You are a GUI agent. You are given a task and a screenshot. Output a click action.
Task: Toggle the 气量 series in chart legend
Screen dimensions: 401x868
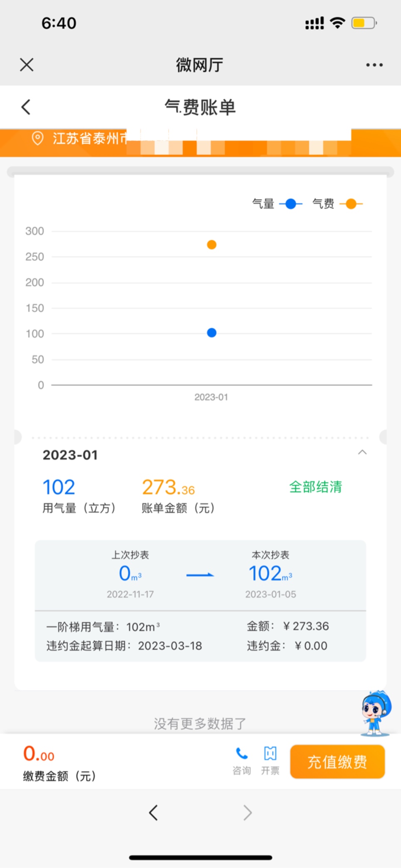coord(277,204)
